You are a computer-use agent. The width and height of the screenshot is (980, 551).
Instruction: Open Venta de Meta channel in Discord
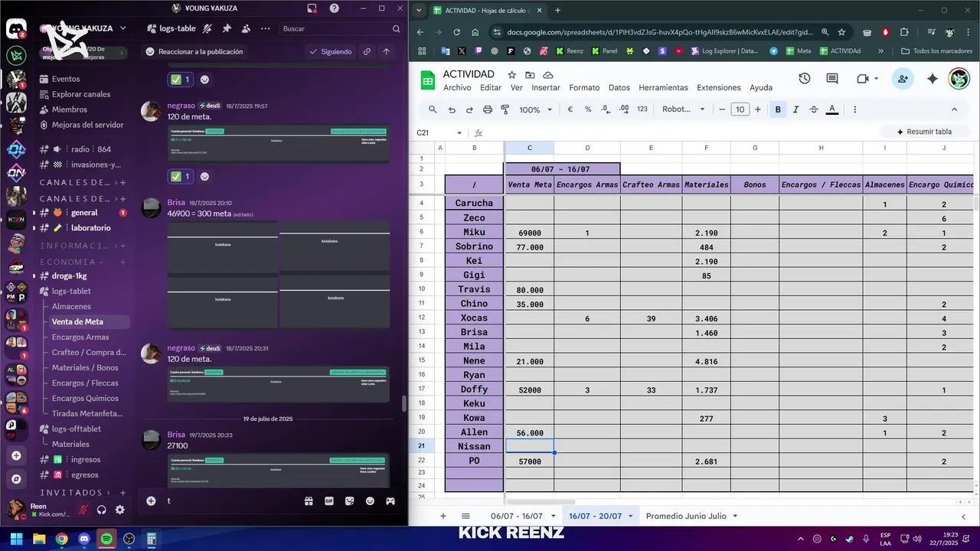pos(77,321)
